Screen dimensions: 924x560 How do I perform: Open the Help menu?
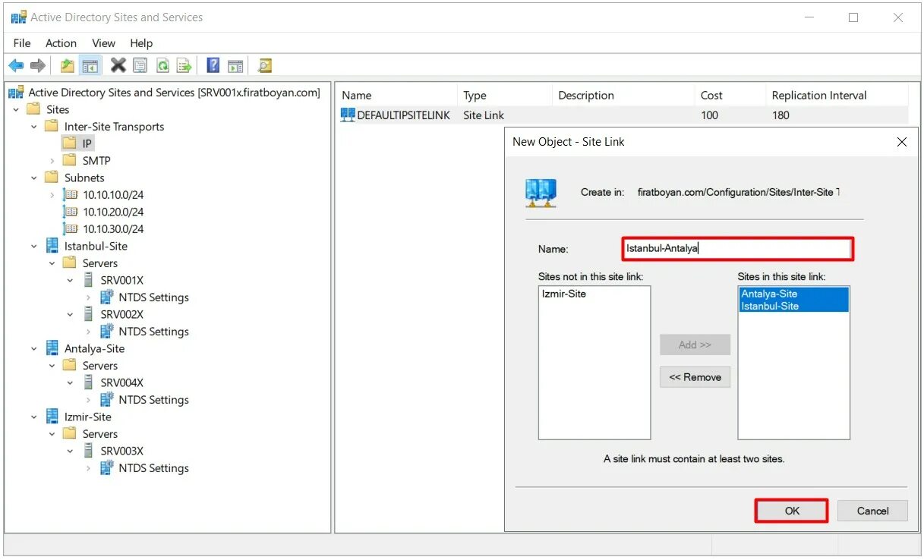tap(141, 43)
